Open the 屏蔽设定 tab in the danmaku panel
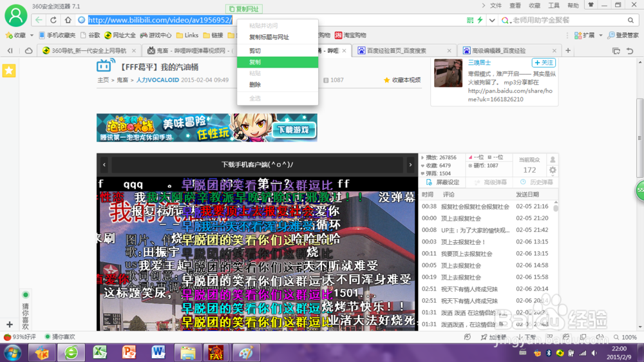 point(443,182)
